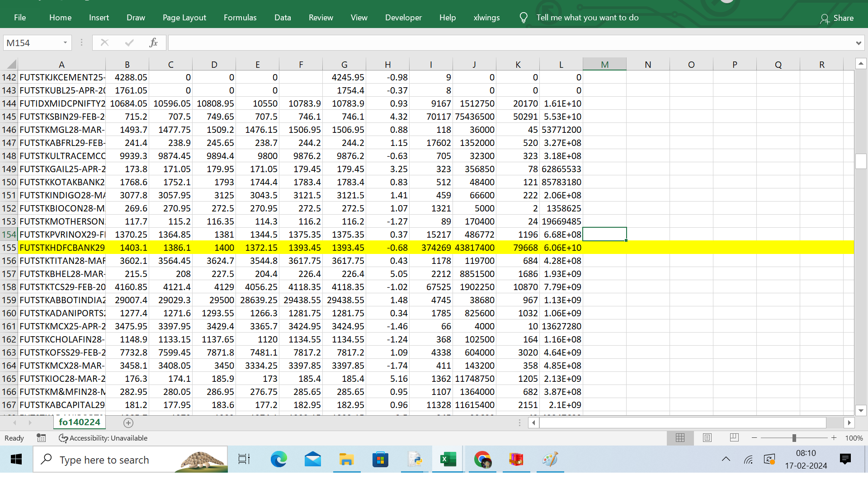The width and height of the screenshot is (868, 488).
Task: Select column A header
Action: (x=61, y=65)
